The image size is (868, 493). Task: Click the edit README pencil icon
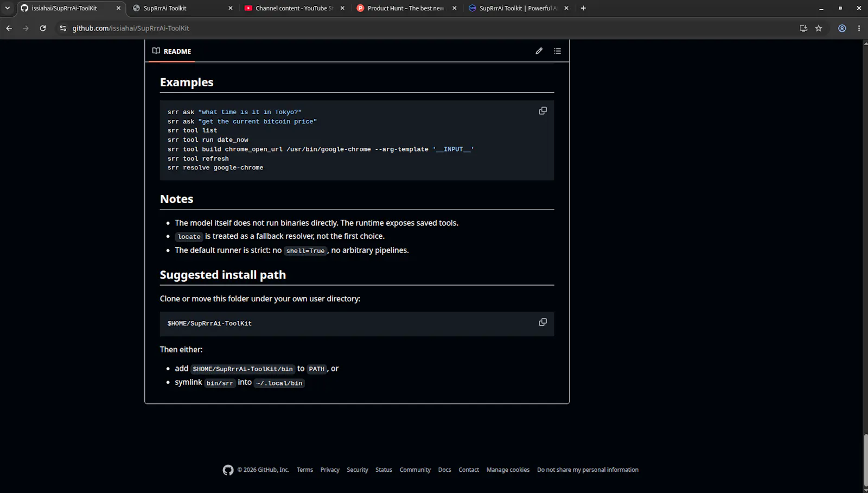tap(539, 51)
